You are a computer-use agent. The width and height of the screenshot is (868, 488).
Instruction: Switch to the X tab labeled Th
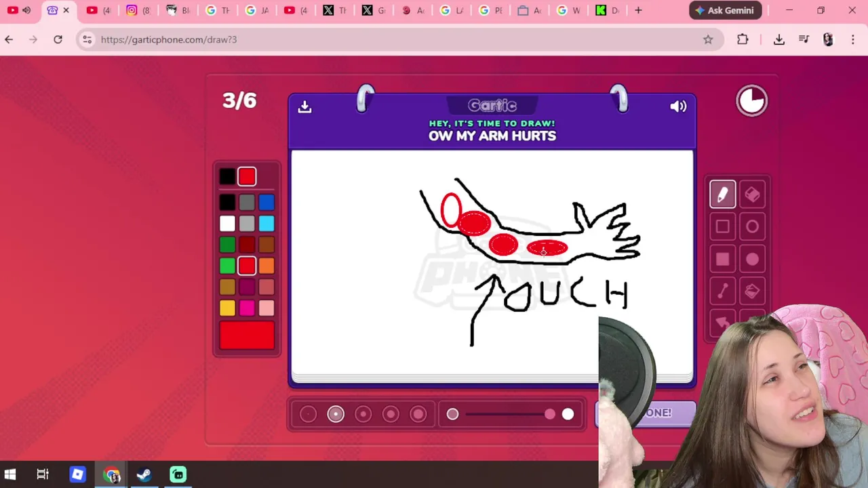(334, 10)
